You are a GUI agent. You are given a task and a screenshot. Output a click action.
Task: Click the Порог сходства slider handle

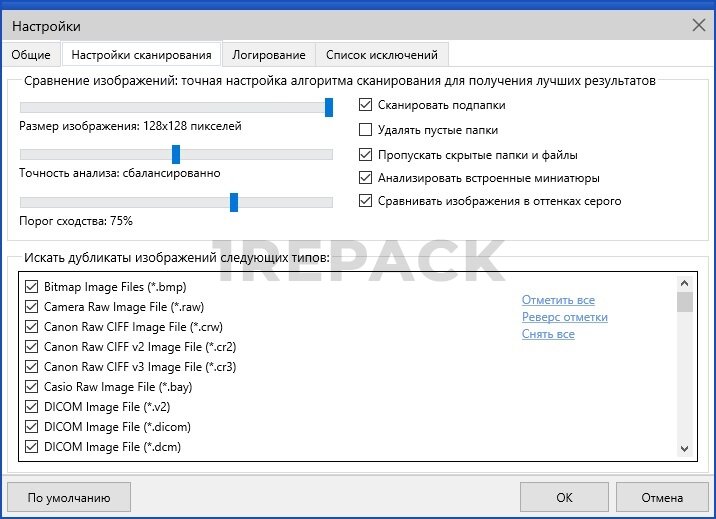[x=234, y=202]
